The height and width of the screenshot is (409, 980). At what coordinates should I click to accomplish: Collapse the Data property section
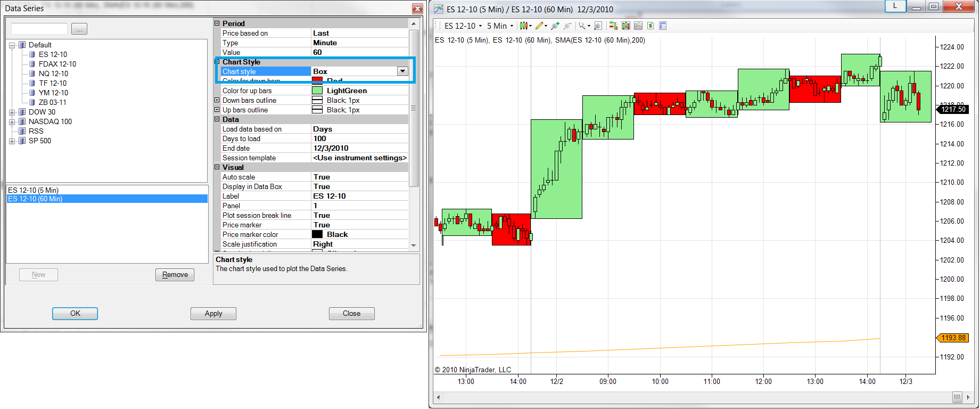(x=217, y=119)
